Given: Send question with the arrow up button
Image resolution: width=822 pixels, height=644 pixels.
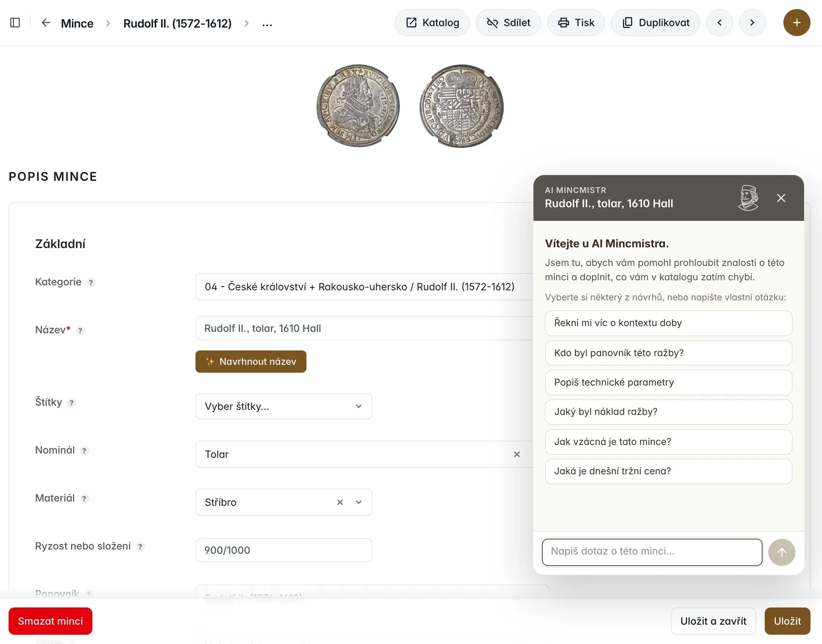Looking at the screenshot, I should point(782,552).
